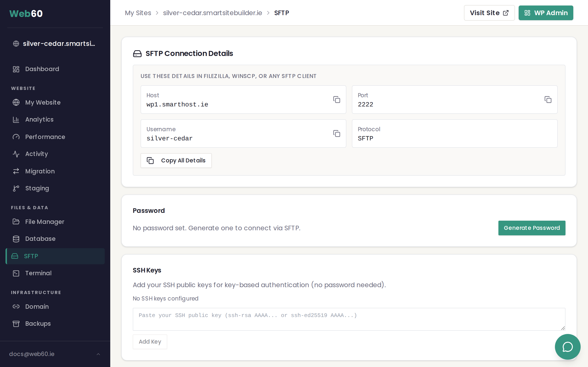Viewport: 588px width, 367px height.
Task: Focus the SSH public key input field
Action: tap(349, 319)
